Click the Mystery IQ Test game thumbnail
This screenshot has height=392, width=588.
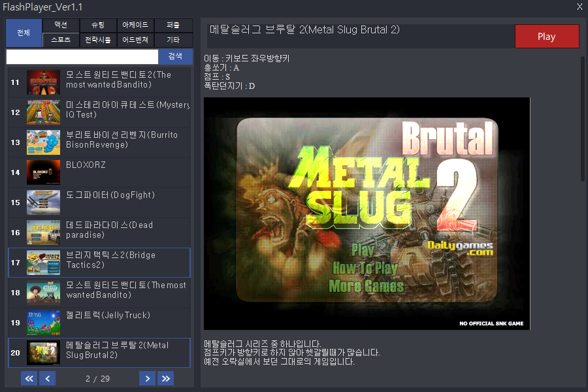point(44,112)
